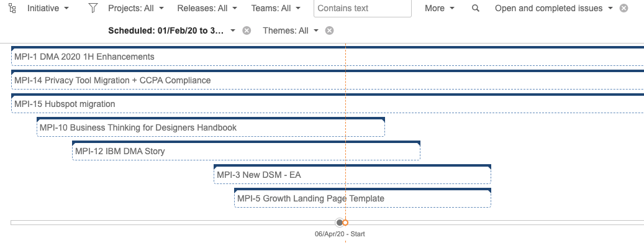Click the hierarchy tree icon
Screen dimensions: 644x245
pos(12,8)
